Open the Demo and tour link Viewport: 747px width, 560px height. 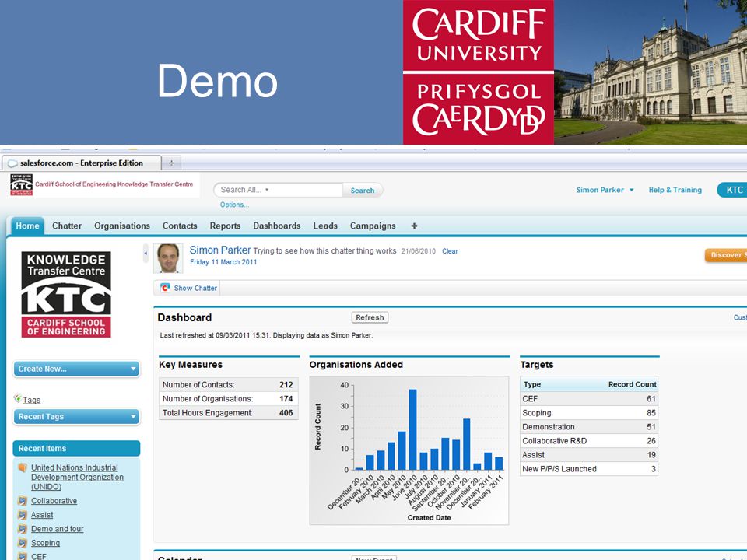click(57, 529)
